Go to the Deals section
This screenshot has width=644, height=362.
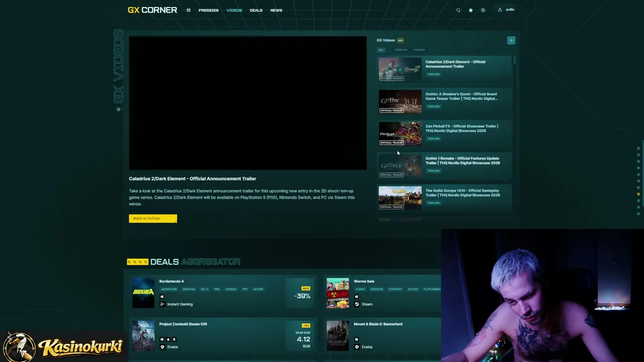[256, 10]
